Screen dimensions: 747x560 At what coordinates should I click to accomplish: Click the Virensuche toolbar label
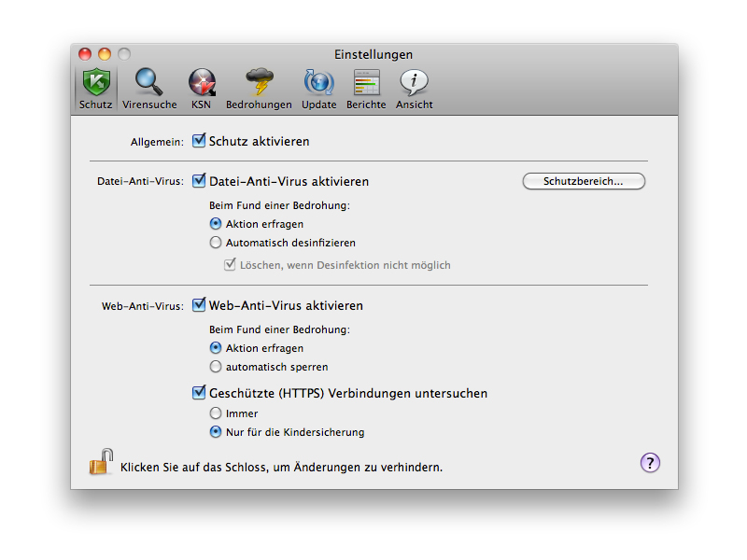coord(149,105)
